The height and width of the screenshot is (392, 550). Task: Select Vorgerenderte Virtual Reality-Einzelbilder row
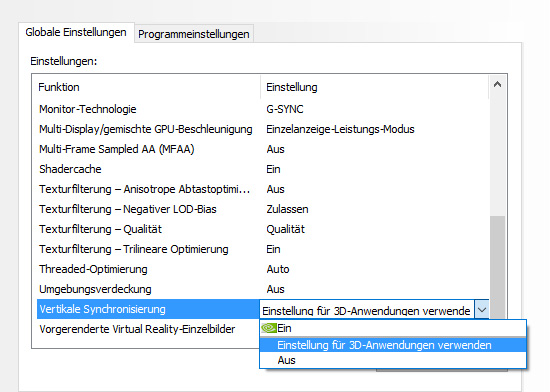pos(137,329)
